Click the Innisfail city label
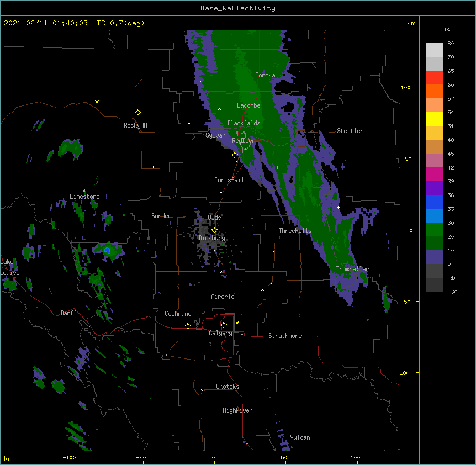Screen dimensions: 476x465 tap(229, 180)
